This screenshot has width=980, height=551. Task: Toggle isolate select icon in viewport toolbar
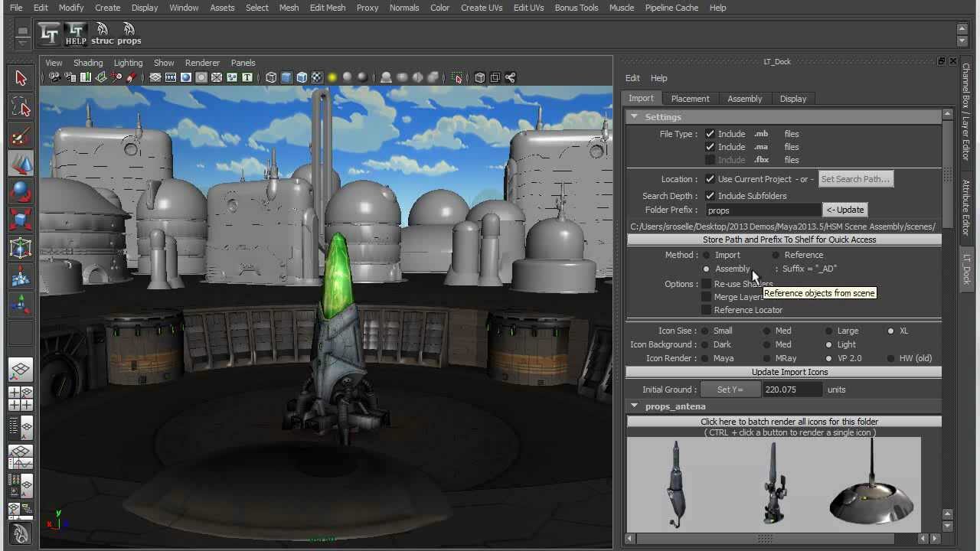(x=457, y=77)
